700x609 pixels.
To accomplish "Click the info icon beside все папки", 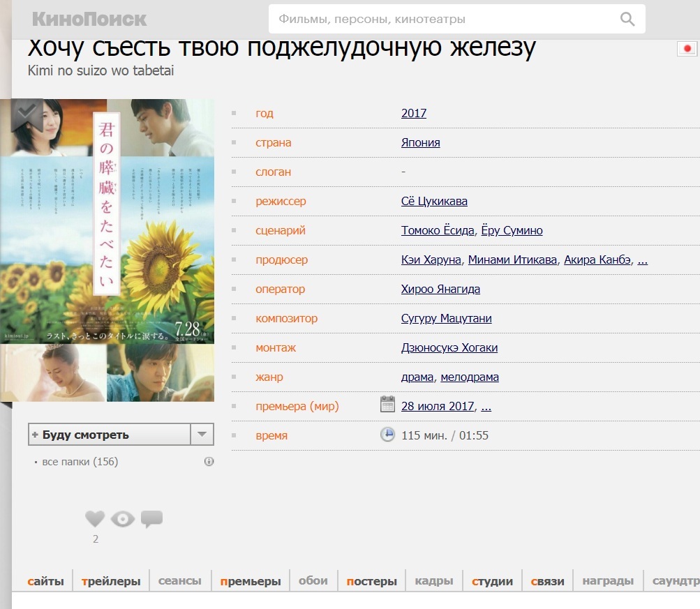I will click(209, 461).
